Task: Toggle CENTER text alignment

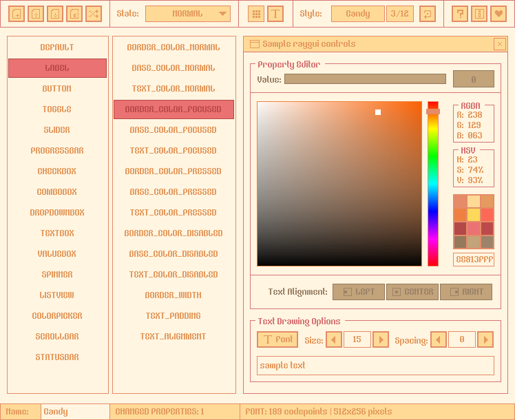Action: tap(412, 292)
